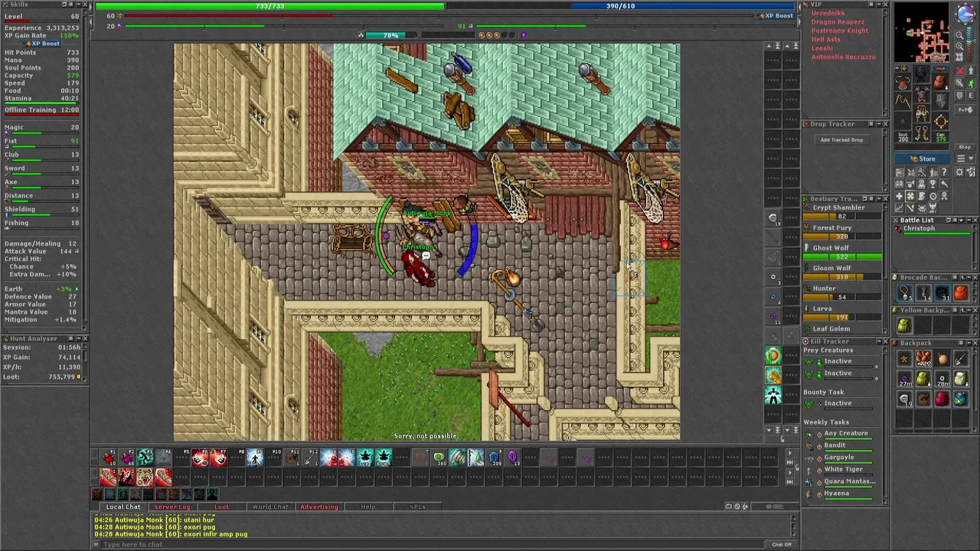Viewport: 980px width, 551px height.
Task: Zoom in the minimap
Action: (x=959, y=46)
